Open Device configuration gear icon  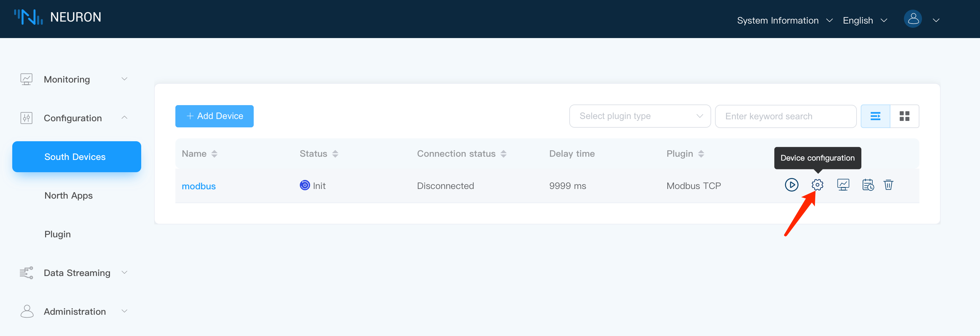(817, 185)
